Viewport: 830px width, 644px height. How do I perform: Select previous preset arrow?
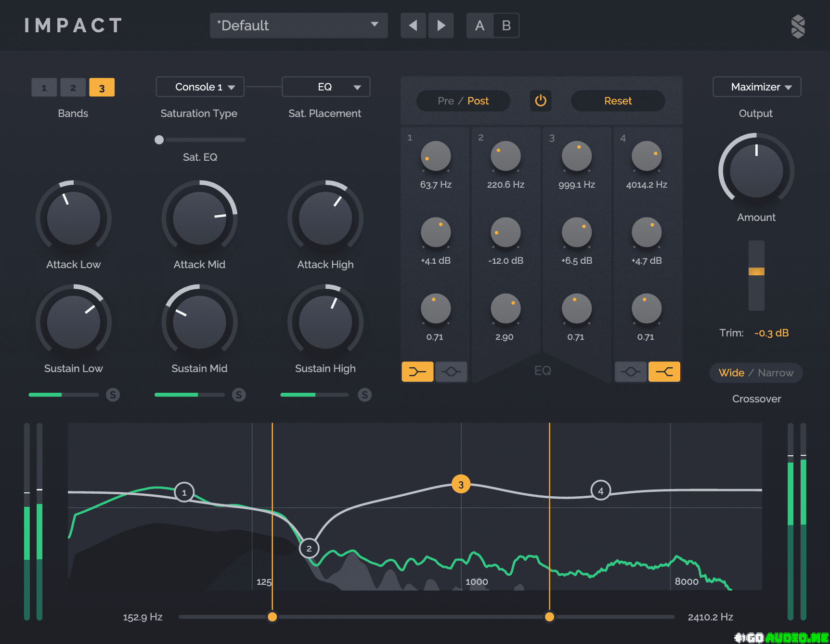pyautogui.click(x=413, y=26)
